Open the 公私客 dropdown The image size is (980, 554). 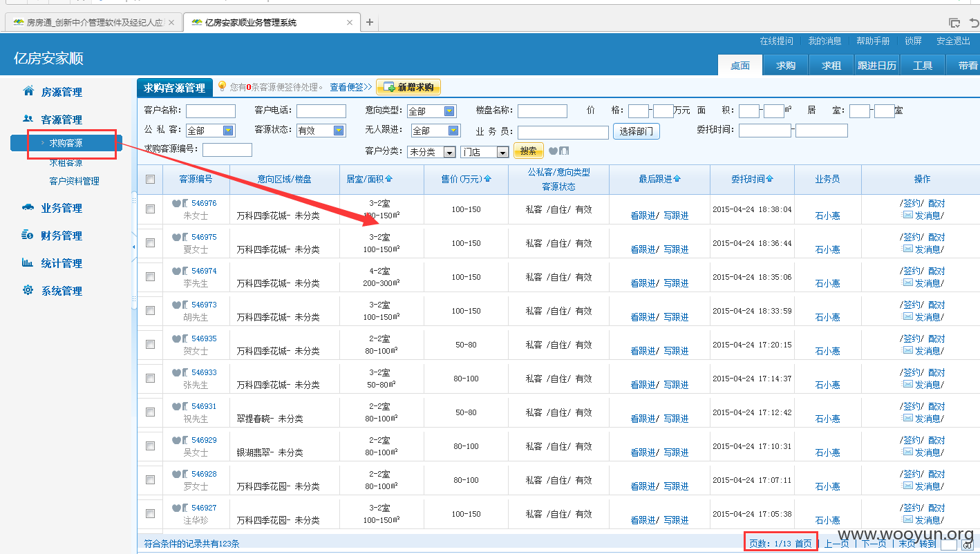pyautogui.click(x=210, y=130)
